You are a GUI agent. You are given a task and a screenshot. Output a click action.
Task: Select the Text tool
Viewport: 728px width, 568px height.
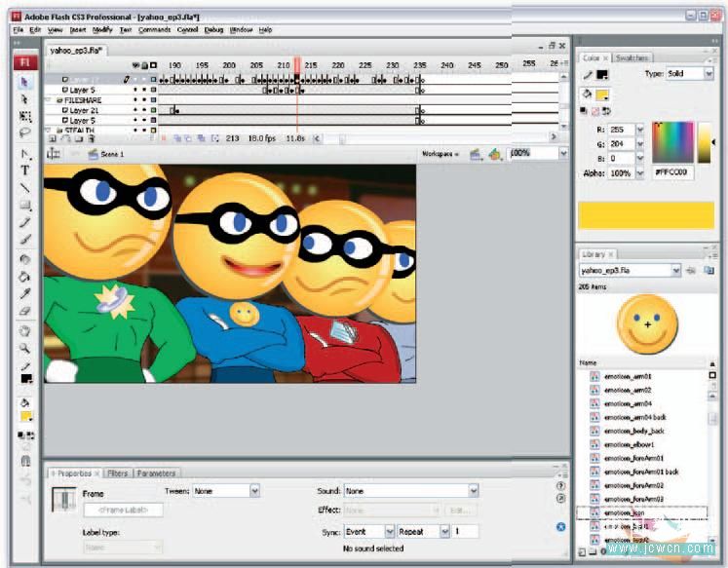[25, 170]
